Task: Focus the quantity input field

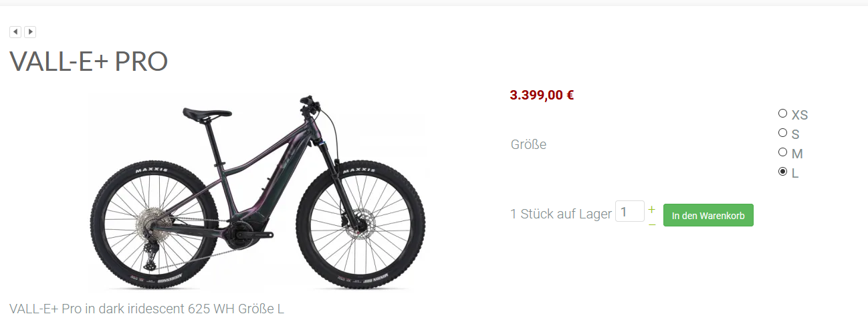Action: coord(630,212)
